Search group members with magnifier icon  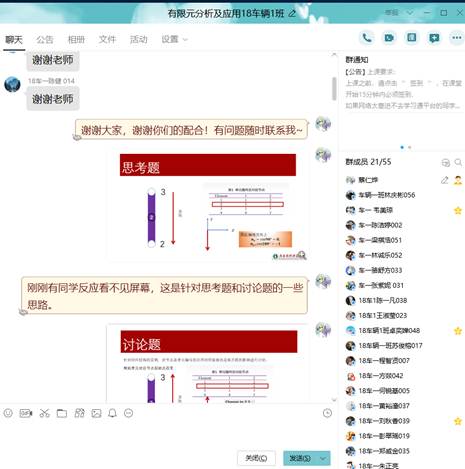coord(458,162)
